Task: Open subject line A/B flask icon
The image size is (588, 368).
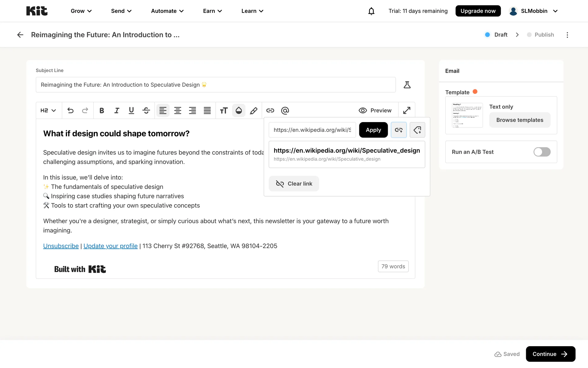Action: [407, 85]
